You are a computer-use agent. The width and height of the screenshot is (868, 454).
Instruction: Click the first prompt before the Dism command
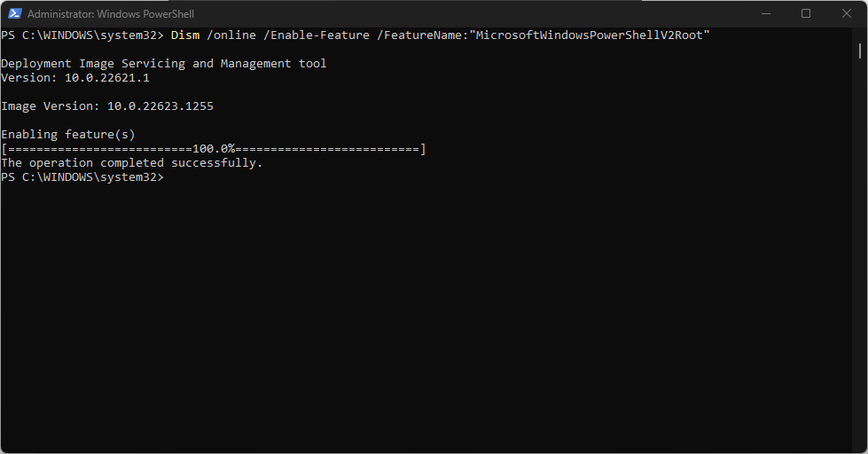82,35
